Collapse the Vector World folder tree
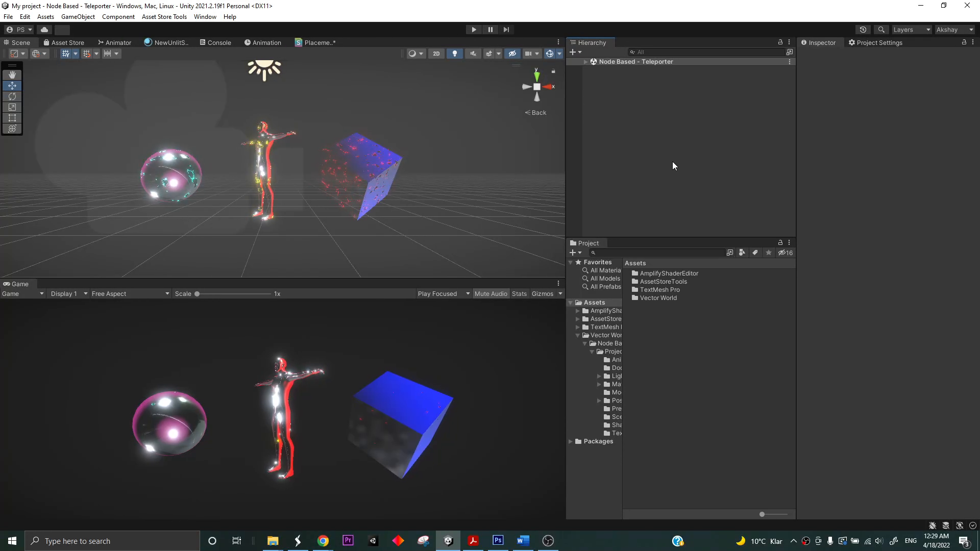This screenshot has width=980, height=551. click(x=578, y=335)
